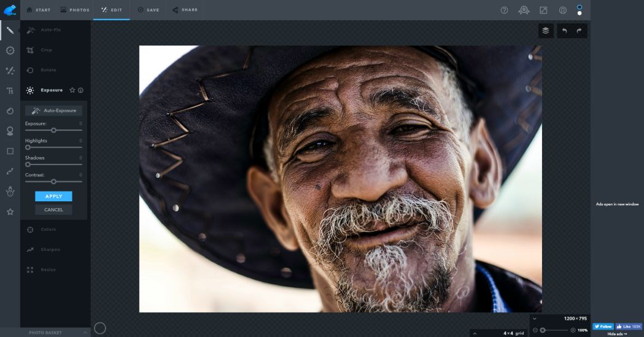Image resolution: width=644 pixels, height=337 pixels.
Task: Favorite the Exposure tool with star
Action: click(x=72, y=90)
